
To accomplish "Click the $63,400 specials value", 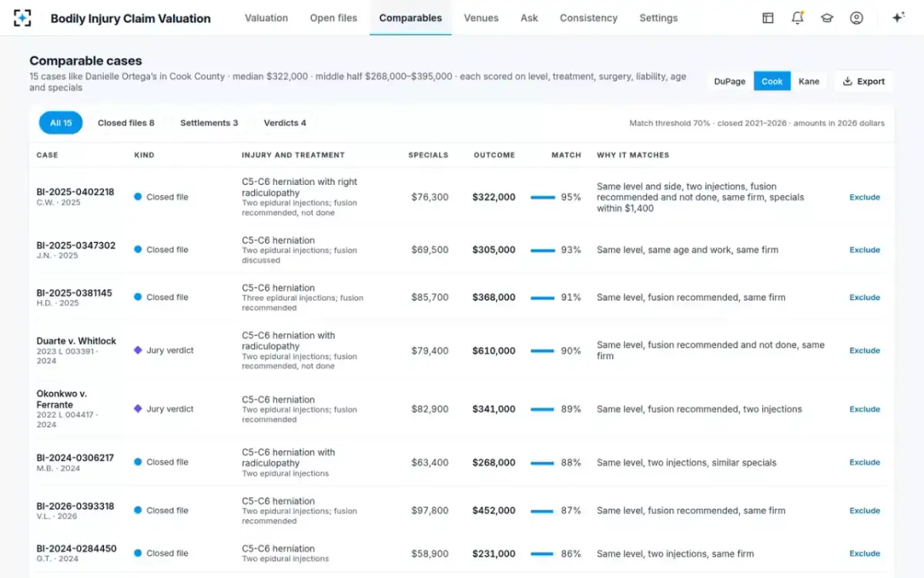I will 430,462.
